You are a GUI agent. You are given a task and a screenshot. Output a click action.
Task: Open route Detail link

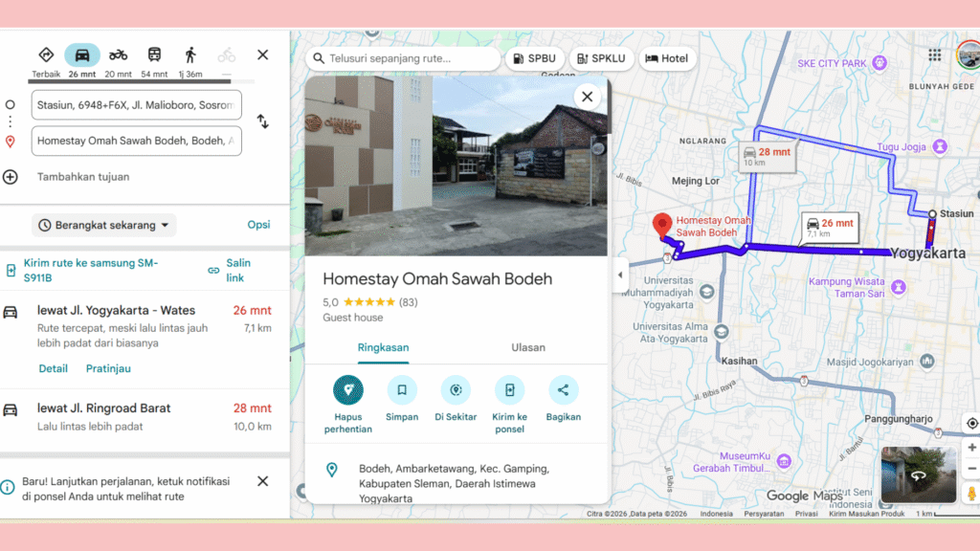[54, 368]
